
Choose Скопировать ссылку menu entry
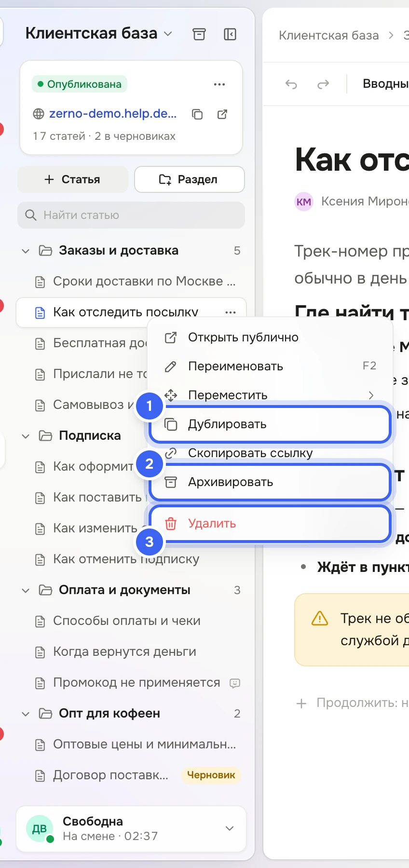tap(270, 453)
